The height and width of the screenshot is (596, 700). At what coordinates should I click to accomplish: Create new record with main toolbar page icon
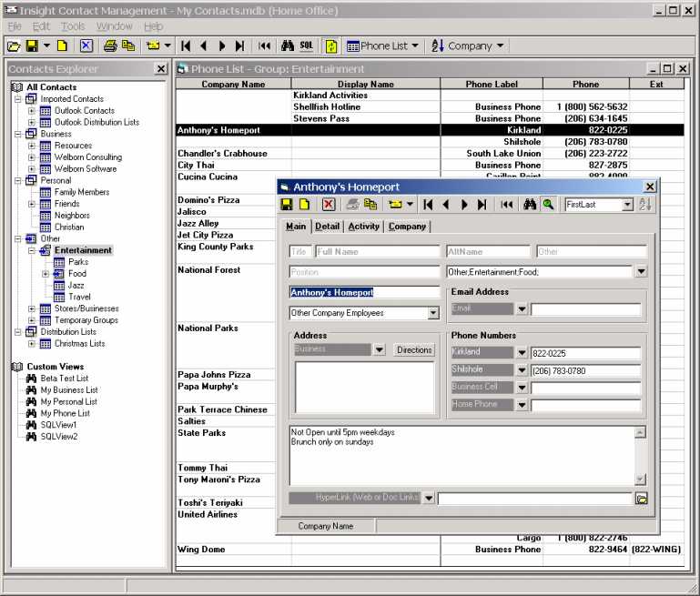pos(63,45)
